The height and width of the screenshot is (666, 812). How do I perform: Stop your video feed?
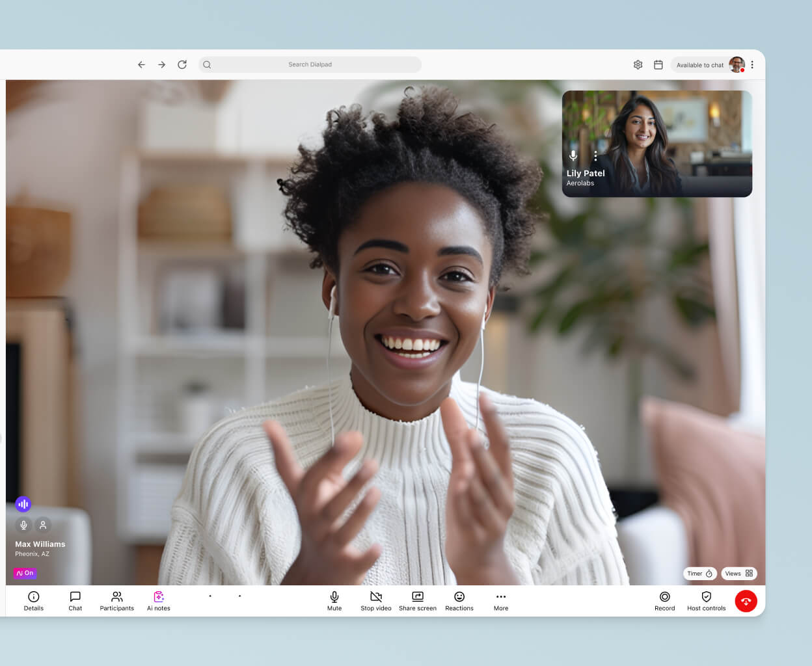pos(375,600)
